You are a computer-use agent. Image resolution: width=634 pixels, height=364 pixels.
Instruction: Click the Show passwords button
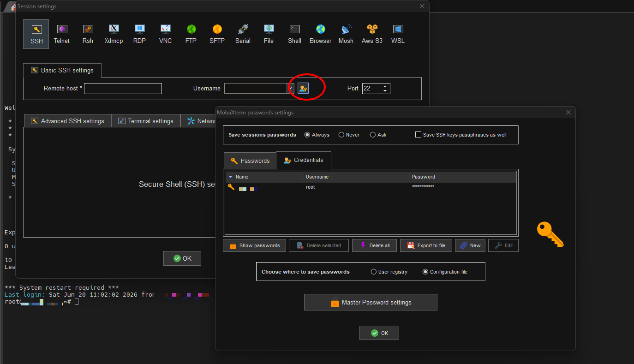pyautogui.click(x=255, y=245)
